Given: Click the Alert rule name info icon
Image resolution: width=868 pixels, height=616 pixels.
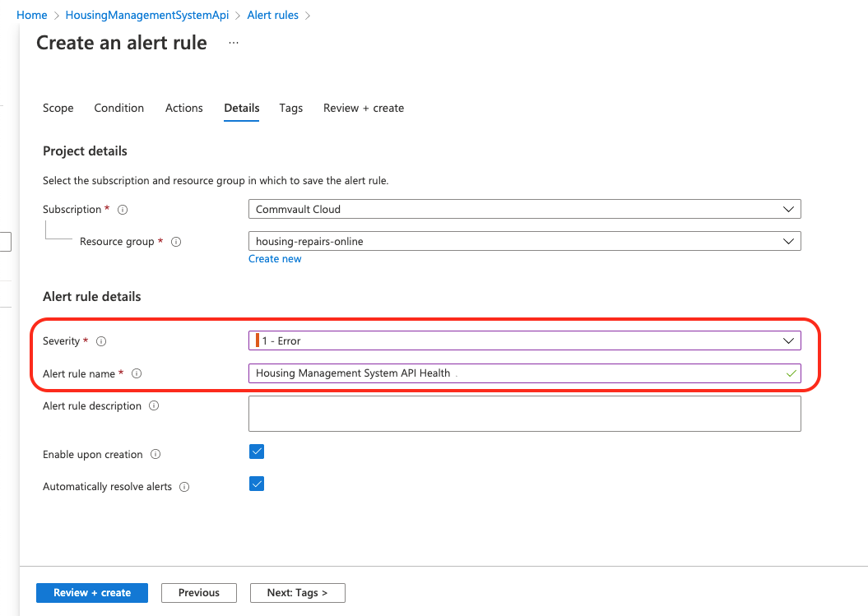Looking at the screenshot, I should [x=137, y=373].
